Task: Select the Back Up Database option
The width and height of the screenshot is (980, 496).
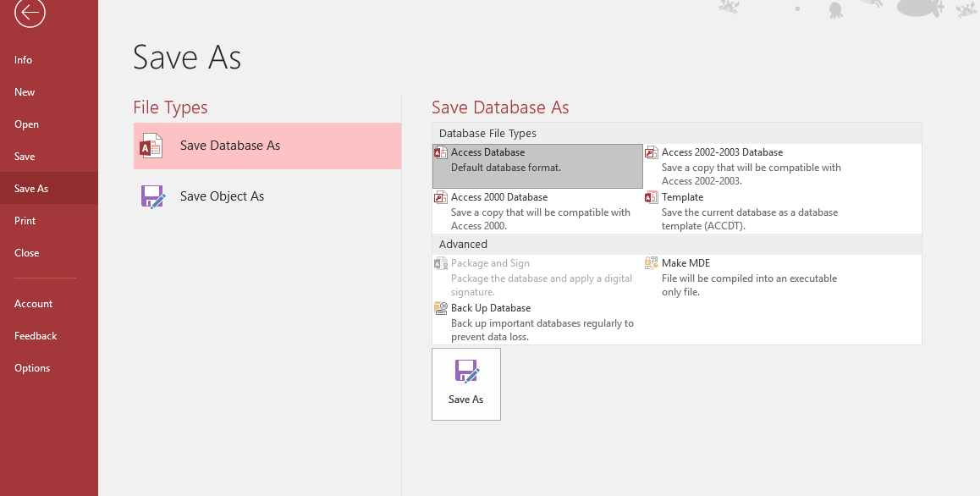Action: coord(537,322)
